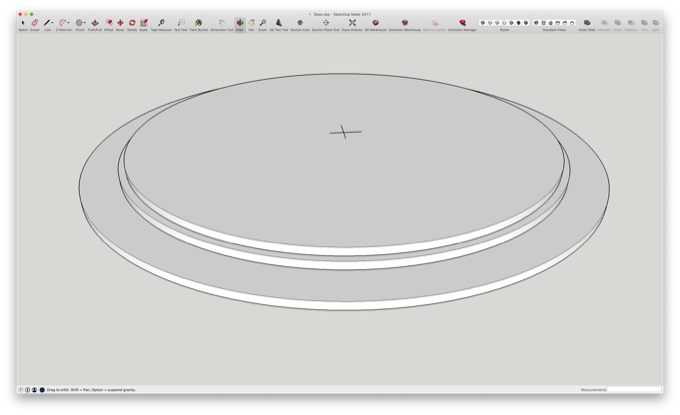Viewport: 680px width, 415px height.
Task: Click the Send to LayOut button
Action: pos(434,23)
